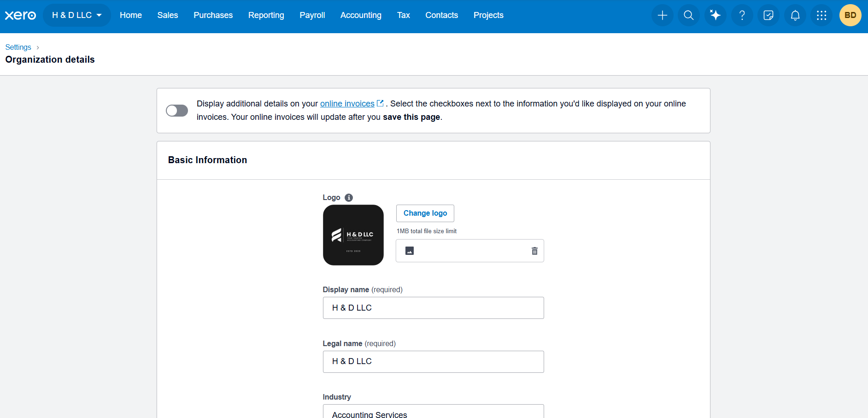The width and height of the screenshot is (868, 418).
Task: Go back to Settings breadcrumb
Action: click(18, 47)
